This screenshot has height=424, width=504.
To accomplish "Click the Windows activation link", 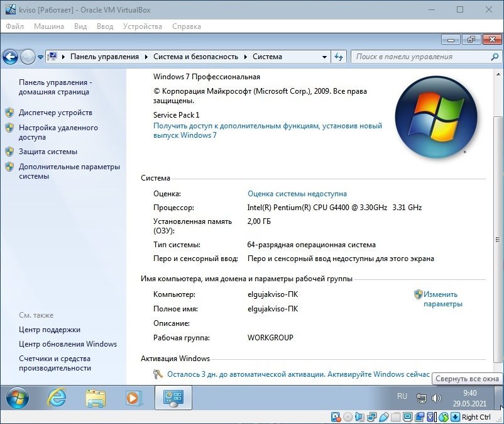I will (298, 374).
